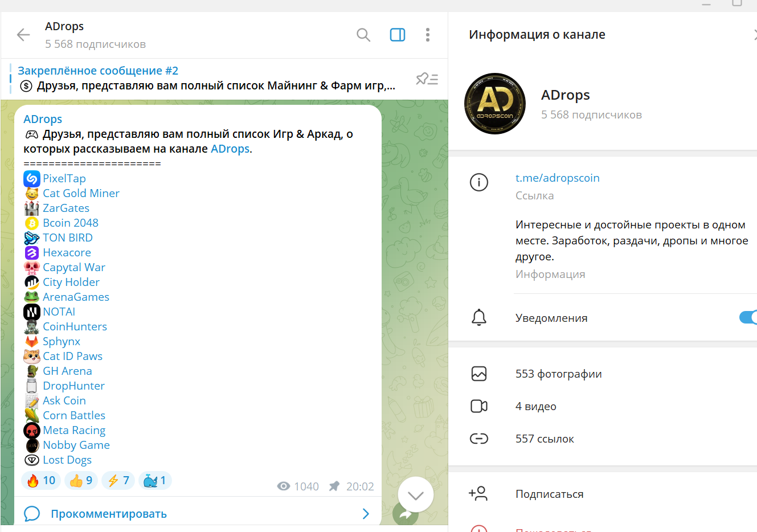This screenshot has width=757, height=532.
Task: Open pinned message #2
Action: pos(206,79)
